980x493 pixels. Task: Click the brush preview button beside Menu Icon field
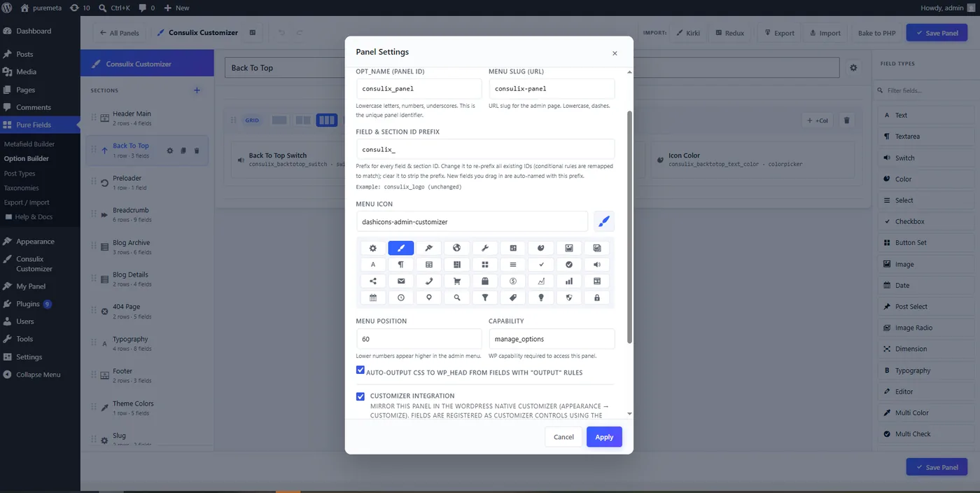coord(604,221)
